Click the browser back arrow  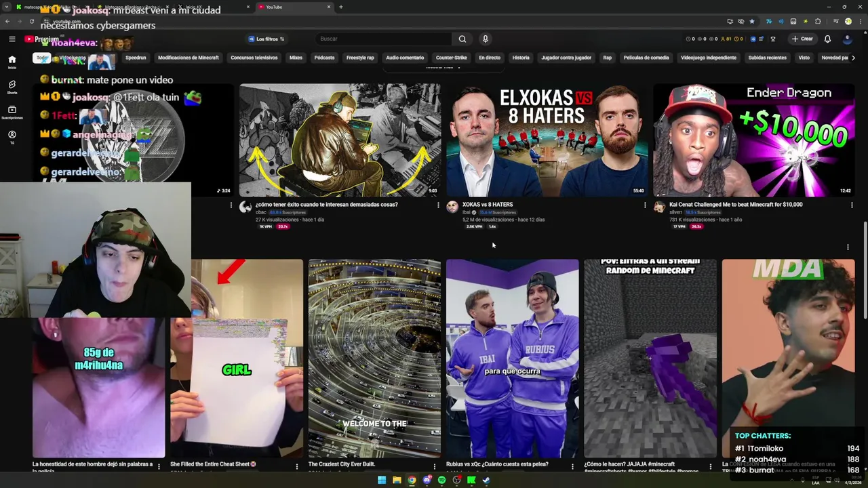pos(7,22)
